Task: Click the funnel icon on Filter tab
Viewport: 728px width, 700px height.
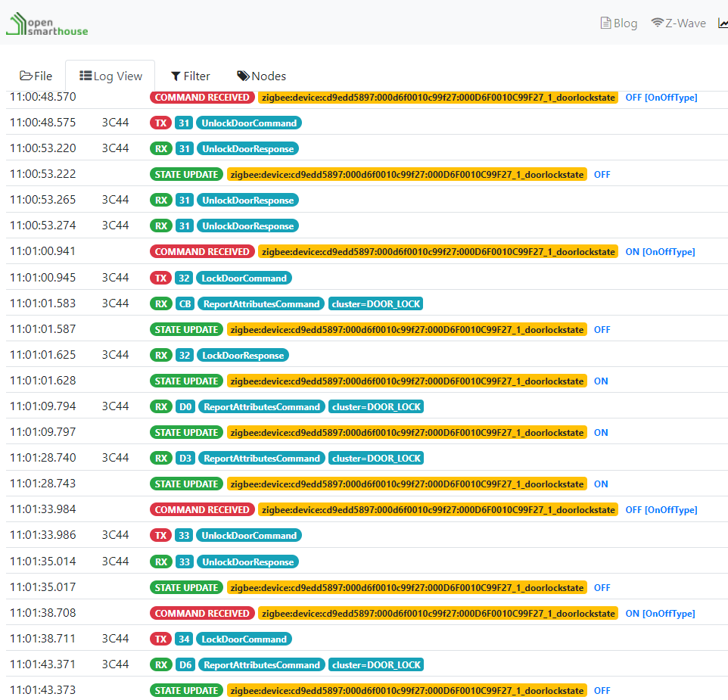Action: [x=176, y=76]
